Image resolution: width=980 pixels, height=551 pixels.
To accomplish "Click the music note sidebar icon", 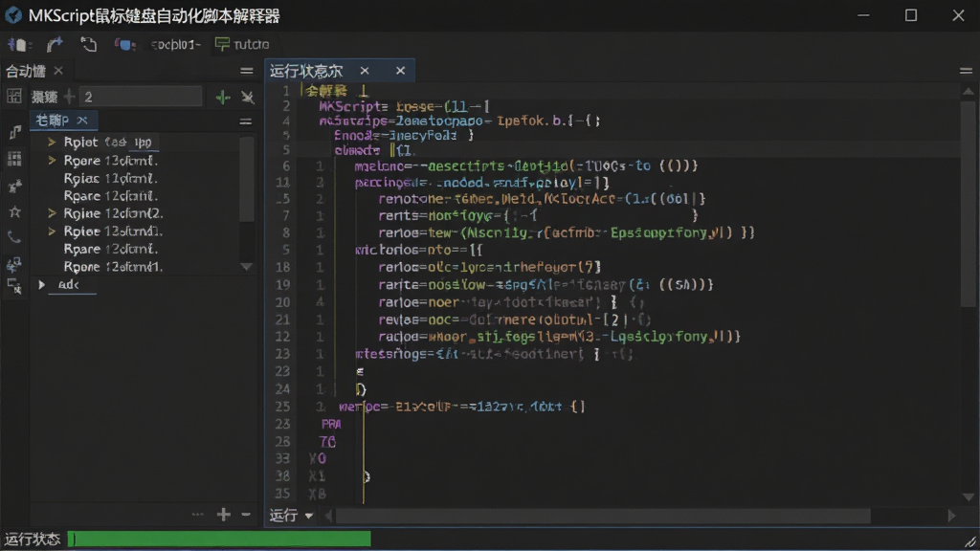I will pos(15,132).
